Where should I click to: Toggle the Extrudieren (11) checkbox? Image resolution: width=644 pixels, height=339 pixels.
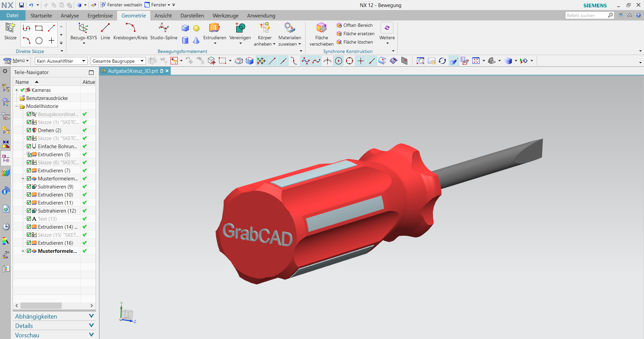click(x=29, y=203)
